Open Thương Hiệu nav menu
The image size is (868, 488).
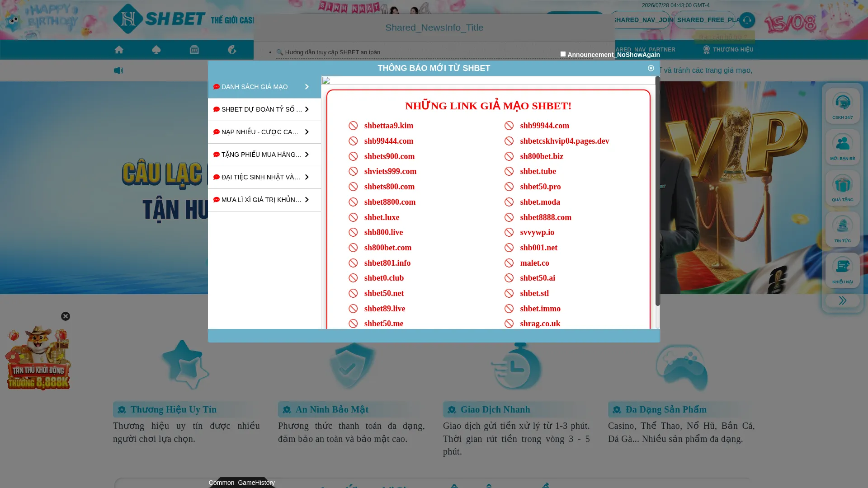point(728,50)
